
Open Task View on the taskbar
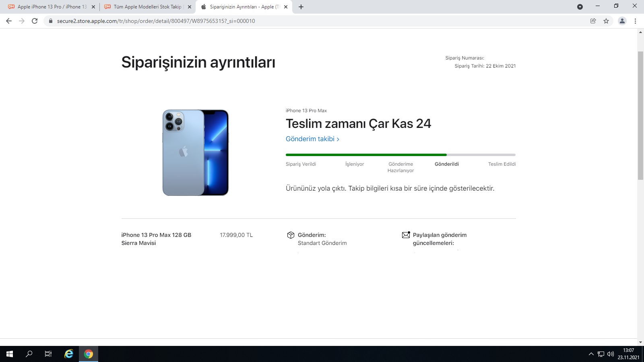click(x=48, y=354)
